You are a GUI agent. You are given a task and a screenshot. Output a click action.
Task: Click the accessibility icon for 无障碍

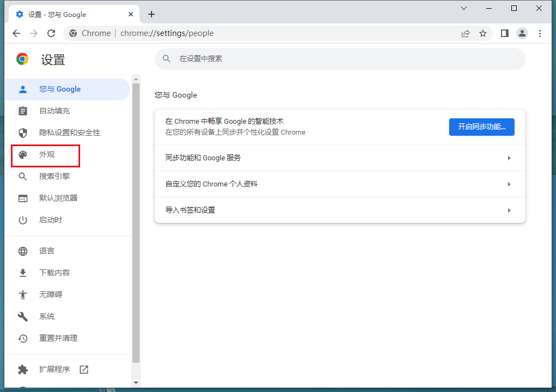pyautogui.click(x=23, y=295)
